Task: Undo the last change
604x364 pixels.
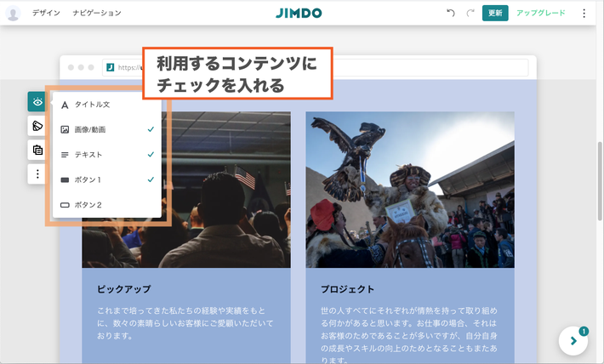Action: pyautogui.click(x=450, y=13)
